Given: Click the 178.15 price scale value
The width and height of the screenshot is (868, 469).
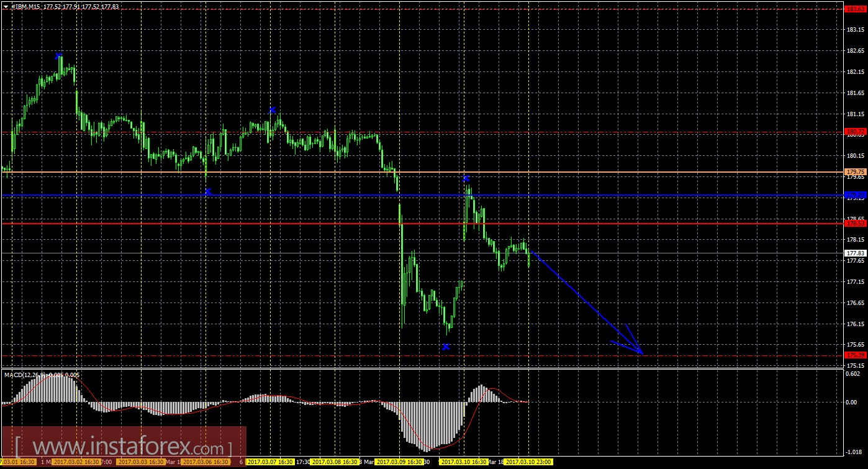Looking at the screenshot, I should pyautogui.click(x=855, y=240).
